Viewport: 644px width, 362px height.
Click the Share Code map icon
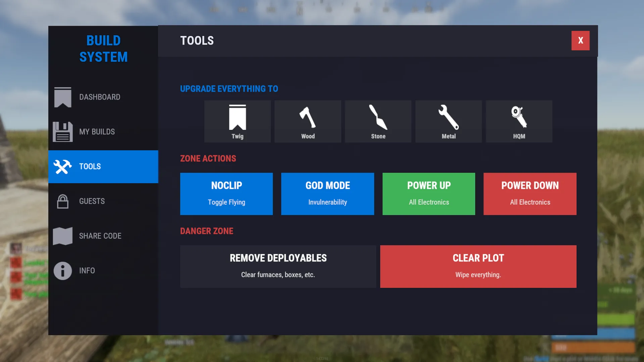click(63, 236)
